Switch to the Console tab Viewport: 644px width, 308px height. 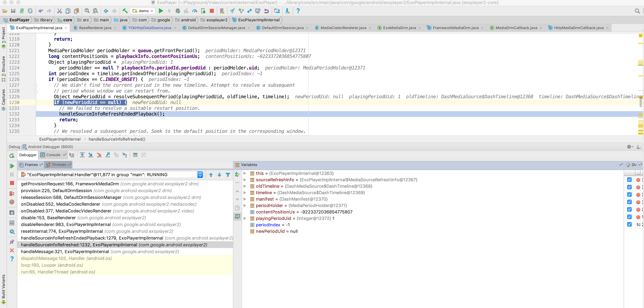click(53, 155)
